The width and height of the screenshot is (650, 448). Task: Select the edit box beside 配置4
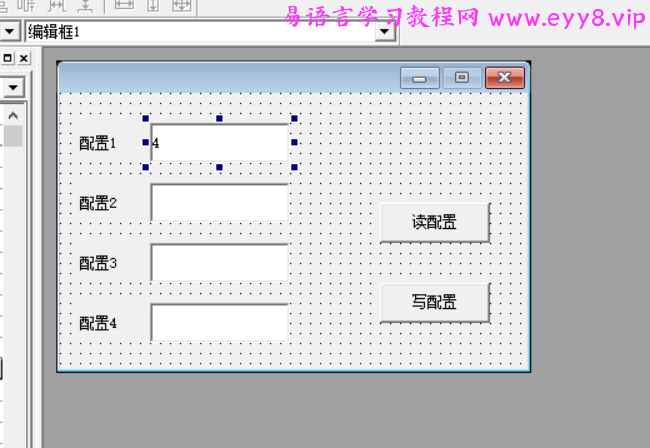pos(220,323)
